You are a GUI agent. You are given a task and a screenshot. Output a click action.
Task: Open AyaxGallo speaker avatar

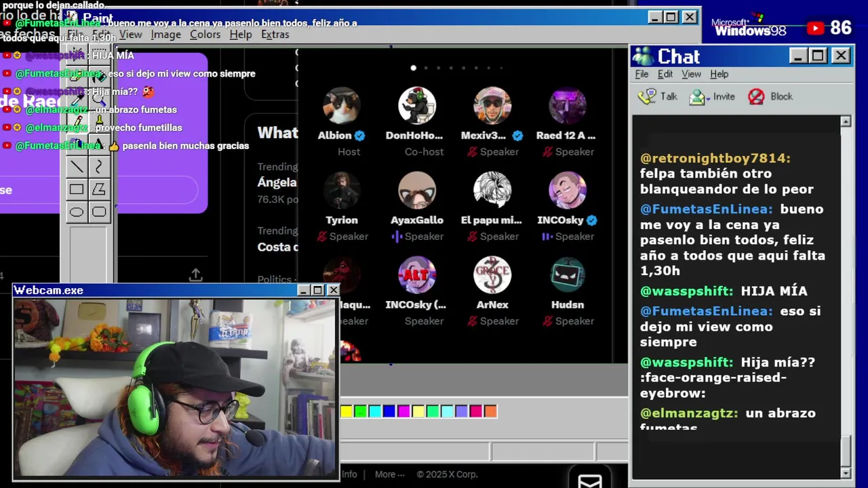click(x=417, y=190)
